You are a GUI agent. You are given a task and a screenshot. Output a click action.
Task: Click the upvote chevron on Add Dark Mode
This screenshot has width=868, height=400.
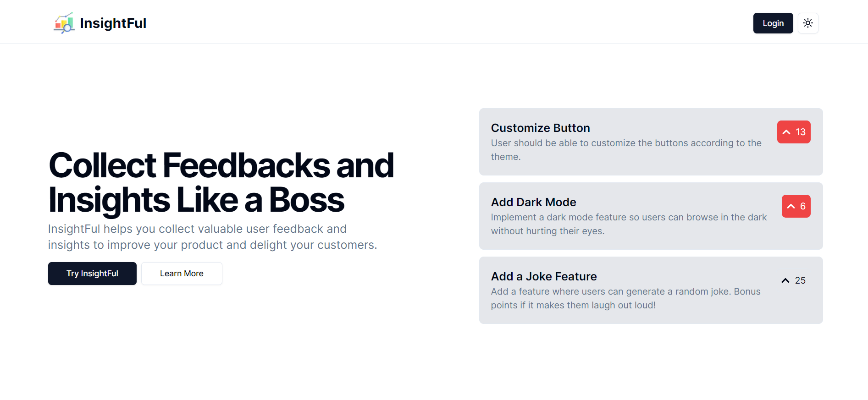791,207
